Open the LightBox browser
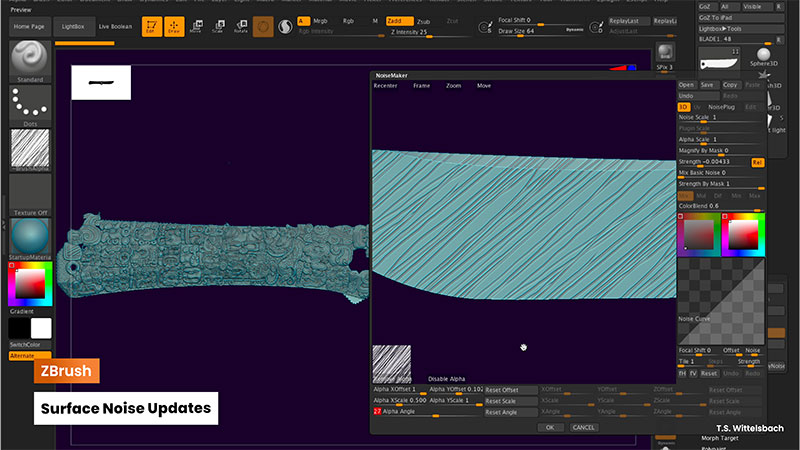Image resolution: width=800 pixels, height=450 pixels. pos(73,25)
